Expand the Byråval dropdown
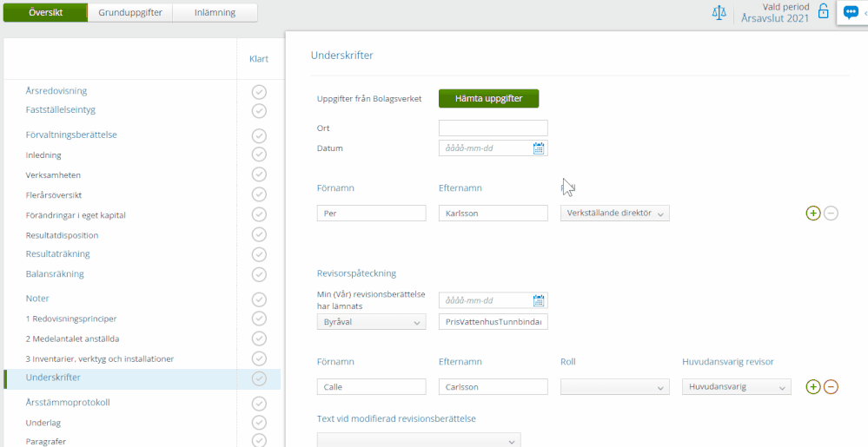The height and width of the screenshot is (447, 868). pyautogui.click(x=371, y=322)
